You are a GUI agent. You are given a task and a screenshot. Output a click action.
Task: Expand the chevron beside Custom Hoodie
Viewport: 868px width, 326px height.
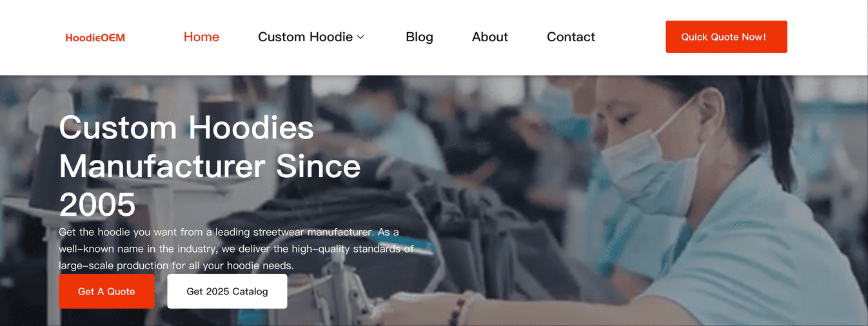pos(360,37)
